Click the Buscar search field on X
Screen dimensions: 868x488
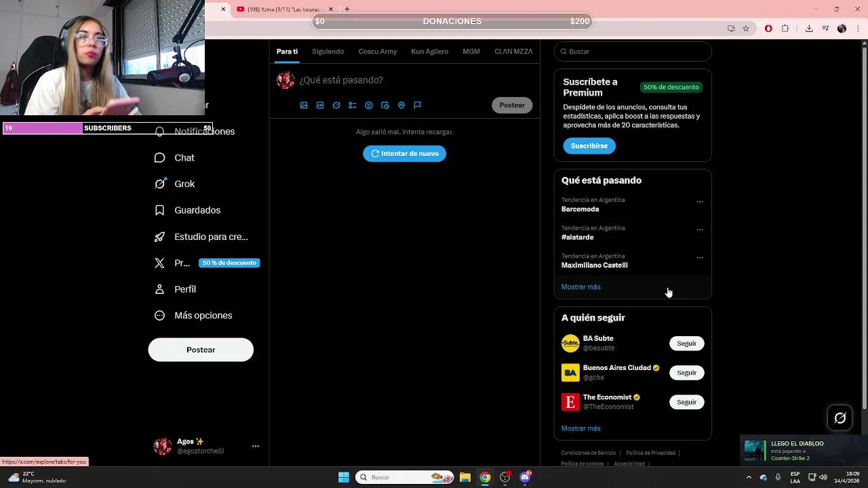point(633,52)
